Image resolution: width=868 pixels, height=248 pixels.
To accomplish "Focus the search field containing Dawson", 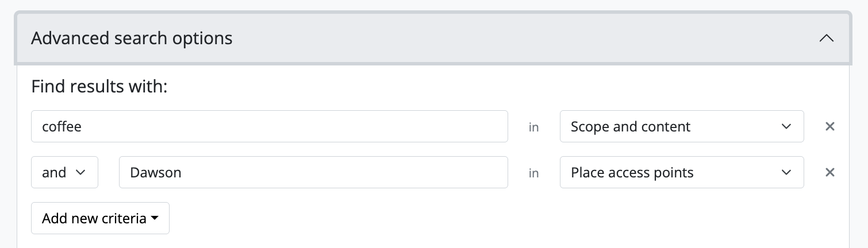I will coord(313,172).
